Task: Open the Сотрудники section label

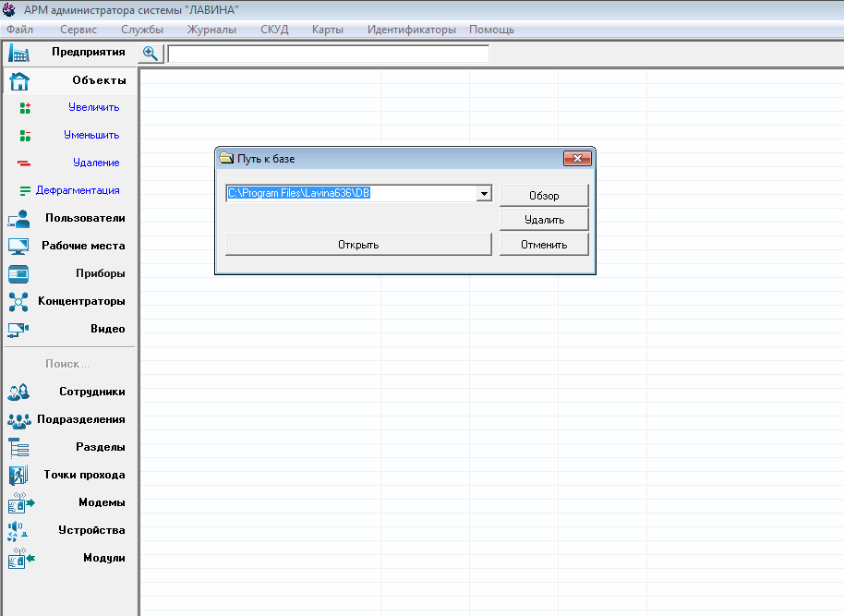Action: [92, 392]
